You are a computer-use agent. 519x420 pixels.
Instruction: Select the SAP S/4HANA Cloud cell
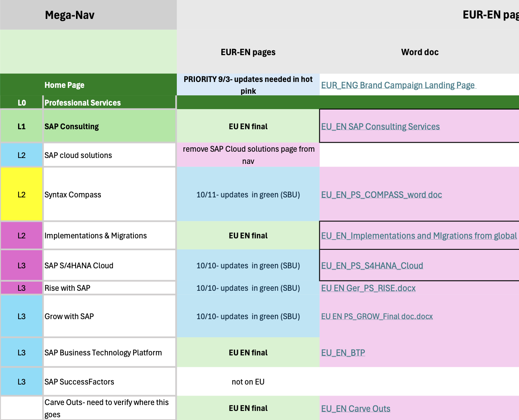[109, 266]
